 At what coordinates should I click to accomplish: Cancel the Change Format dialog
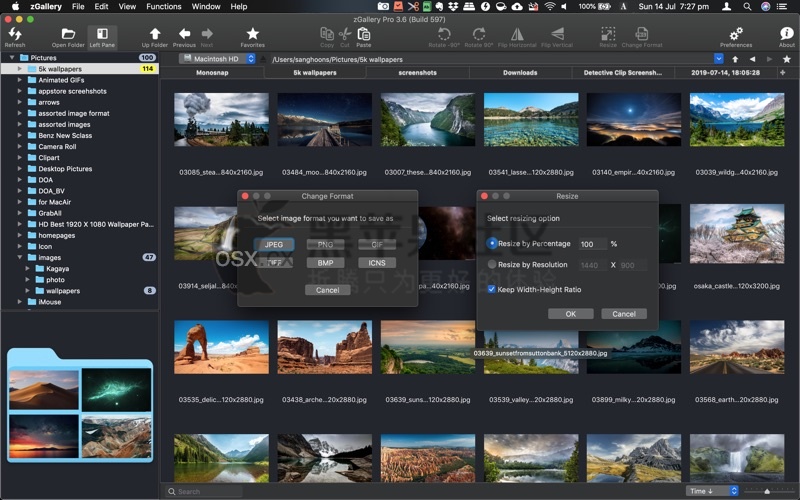[328, 290]
